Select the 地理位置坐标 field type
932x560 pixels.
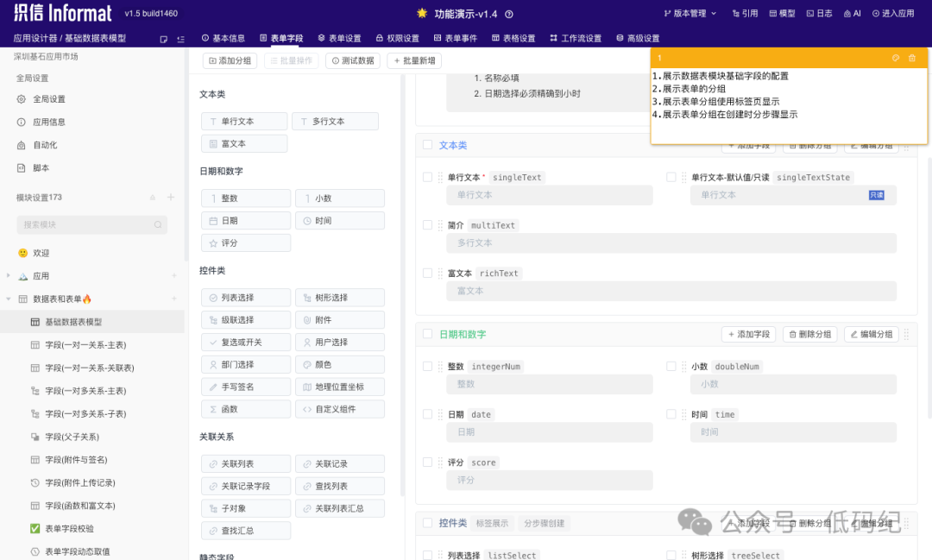click(x=340, y=387)
